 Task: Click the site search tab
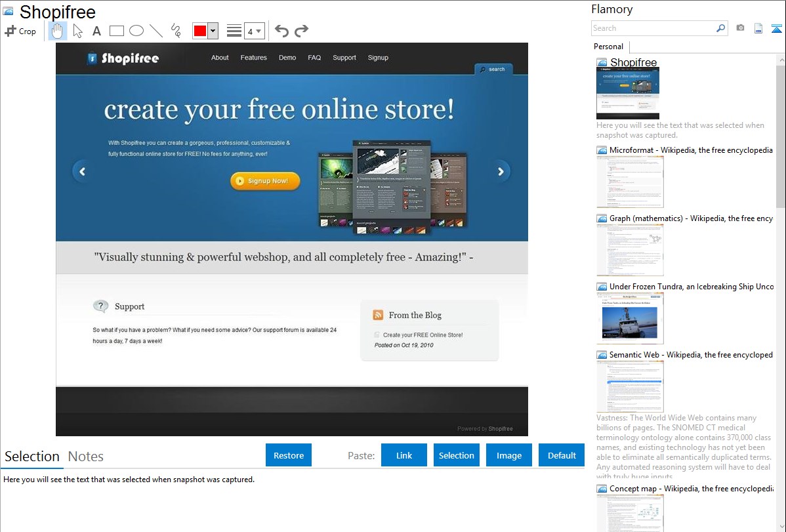click(493, 69)
